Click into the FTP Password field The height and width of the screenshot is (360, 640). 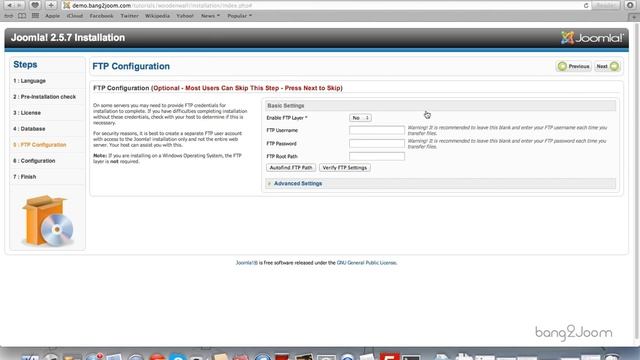tap(377, 143)
